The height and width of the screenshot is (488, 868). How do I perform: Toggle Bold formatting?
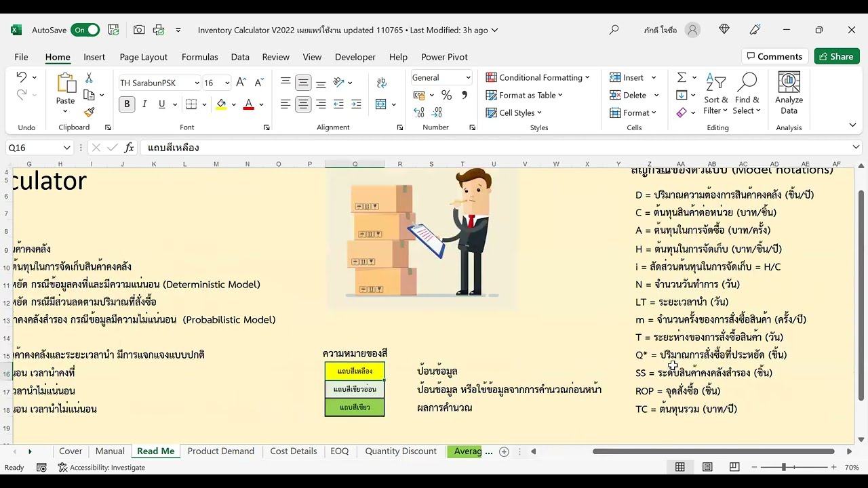127,104
